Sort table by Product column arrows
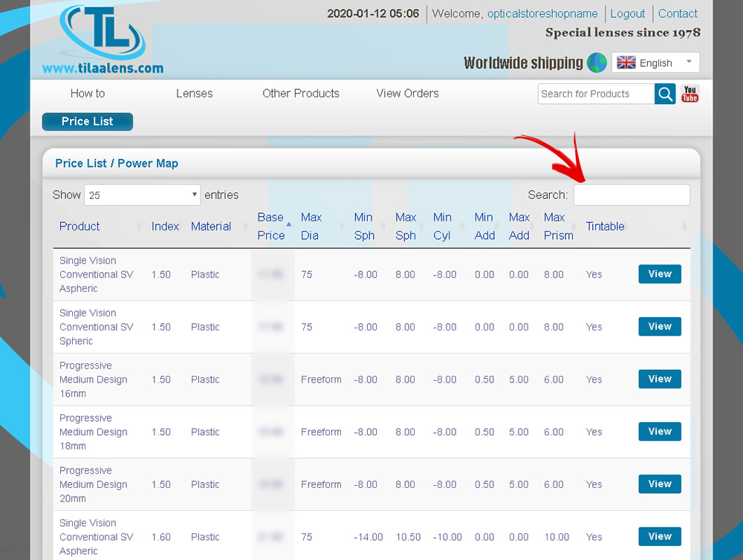The height and width of the screenshot is (560, 743). point(139,227)
